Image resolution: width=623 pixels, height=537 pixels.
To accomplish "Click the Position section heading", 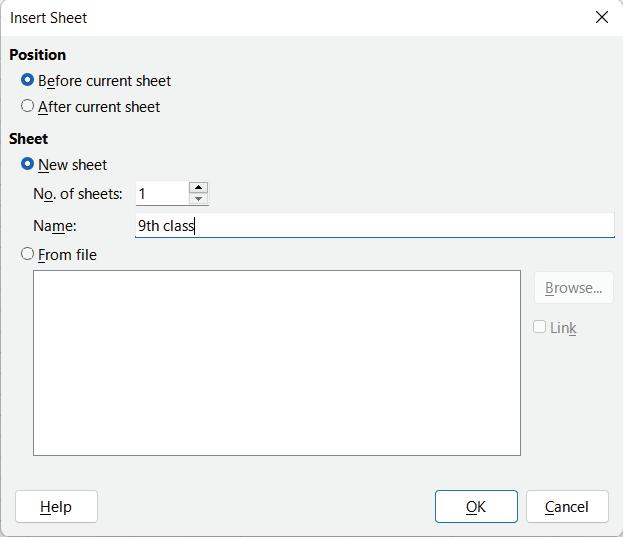I will (38, 54).
